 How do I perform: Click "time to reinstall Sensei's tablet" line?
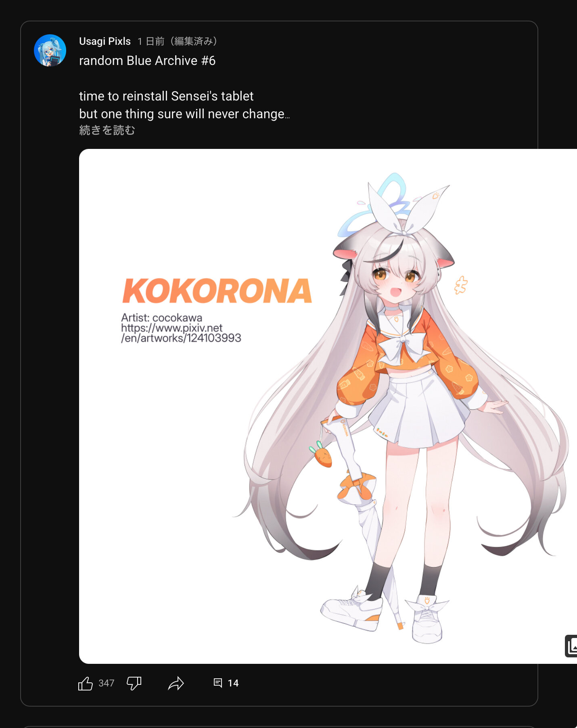point(166,96)
